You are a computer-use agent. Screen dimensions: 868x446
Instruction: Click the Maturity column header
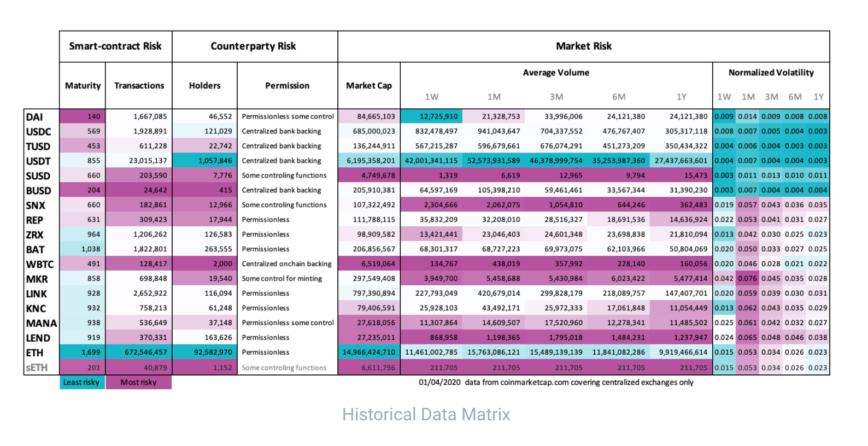click(x=83, y=86)
